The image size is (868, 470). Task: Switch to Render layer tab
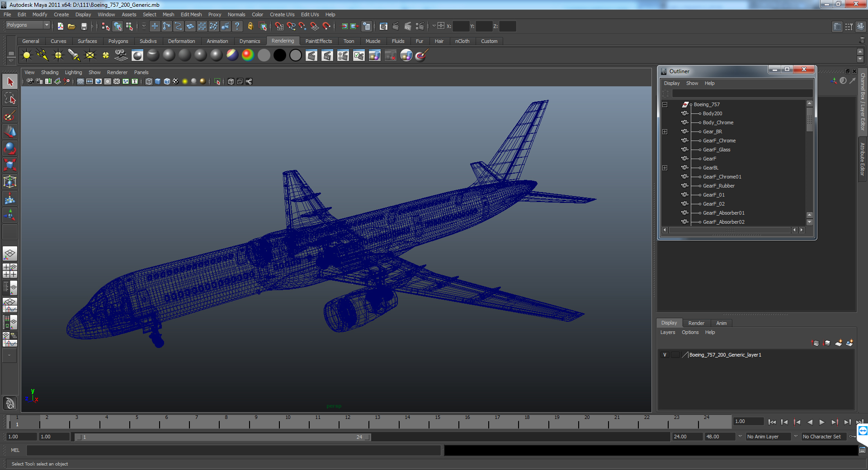click(696, 323)
